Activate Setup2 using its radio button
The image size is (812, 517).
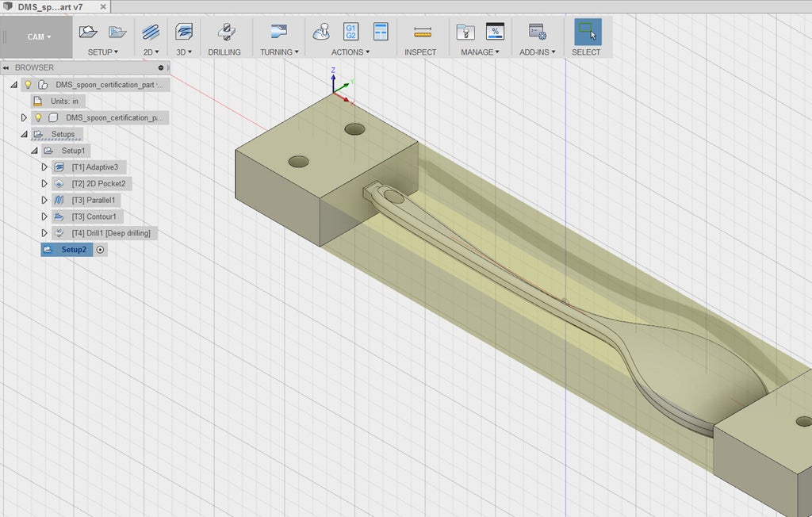pyautogui.click(x=101, y=250)
